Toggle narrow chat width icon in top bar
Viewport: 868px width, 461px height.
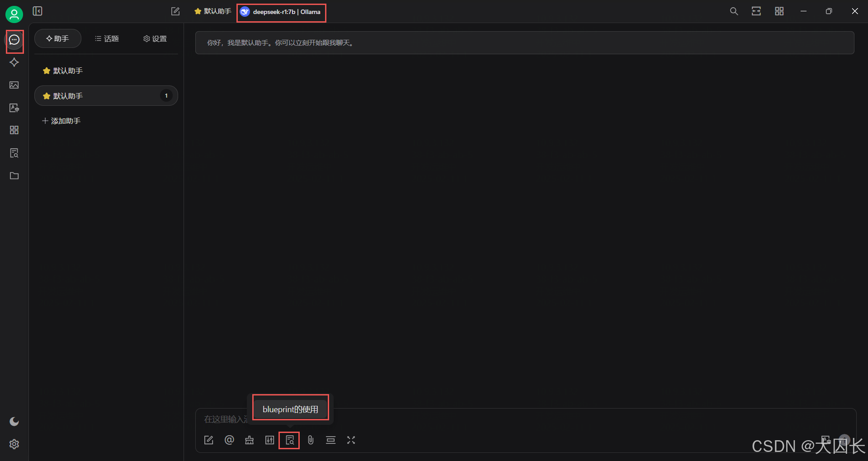[756, 11]
